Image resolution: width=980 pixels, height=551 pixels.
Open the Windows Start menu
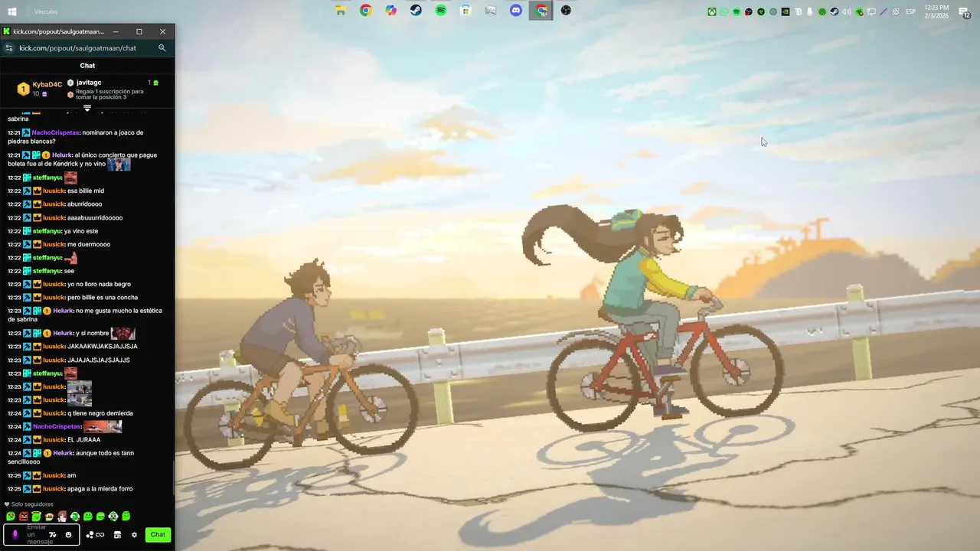click(x=12, y=11)
